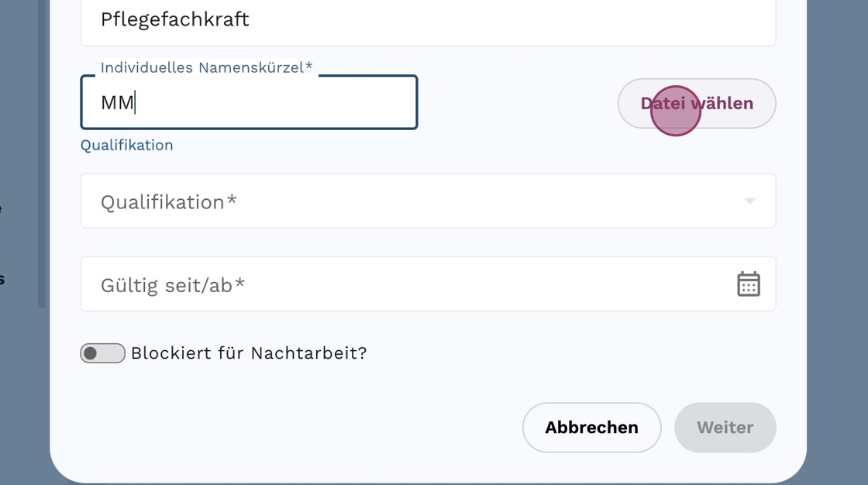Open the calendar date picker icon

[x=748, y=284]
